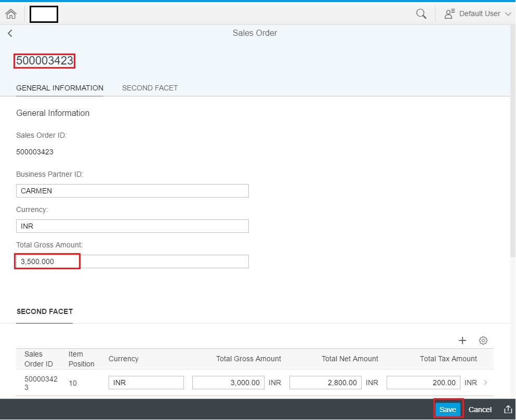Select the GENERAL INFORMATION tab

coord(59,88)
